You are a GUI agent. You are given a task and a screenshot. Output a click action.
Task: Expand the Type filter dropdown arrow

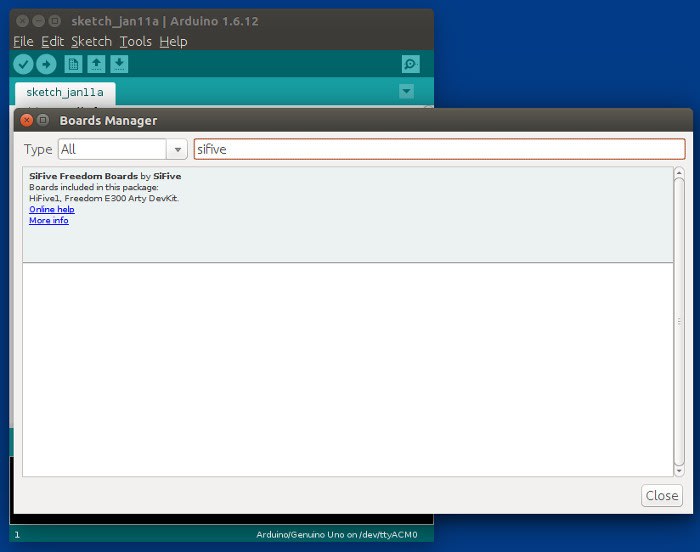click(177, 149)
